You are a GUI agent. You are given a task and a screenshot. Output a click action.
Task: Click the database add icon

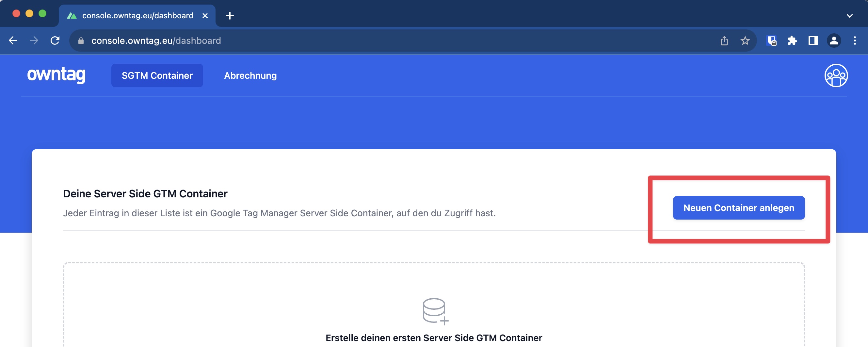tap(435, 311)
